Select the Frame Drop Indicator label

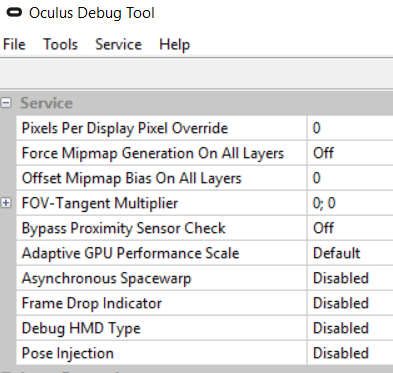[x=92, y=303]
